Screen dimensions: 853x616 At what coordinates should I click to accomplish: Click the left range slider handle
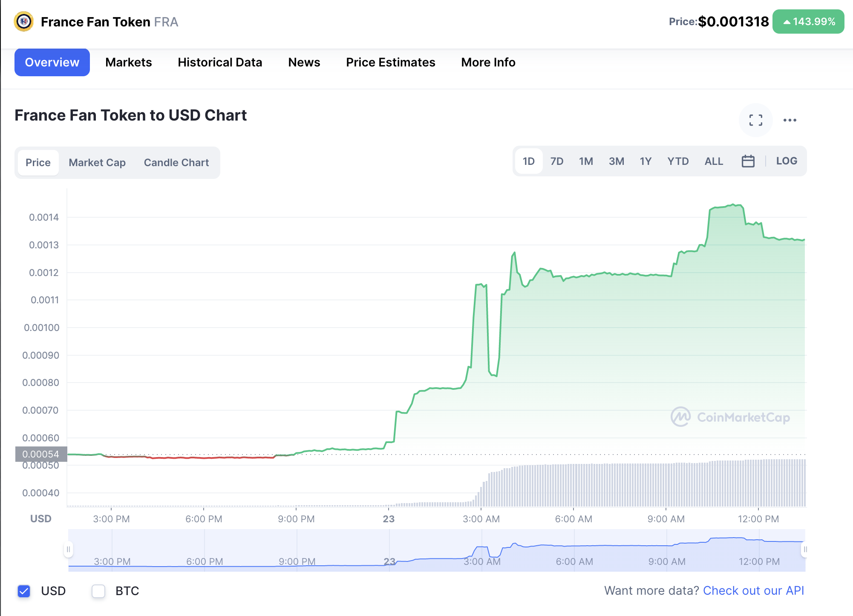tap(68, 550)
